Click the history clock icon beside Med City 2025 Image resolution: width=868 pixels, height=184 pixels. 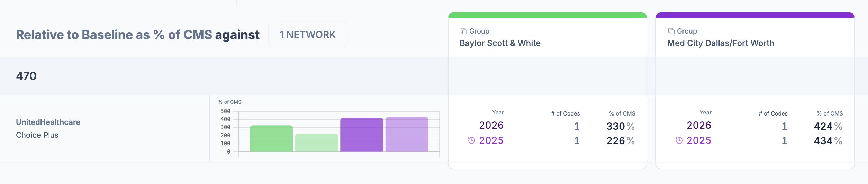pos(679,140)
